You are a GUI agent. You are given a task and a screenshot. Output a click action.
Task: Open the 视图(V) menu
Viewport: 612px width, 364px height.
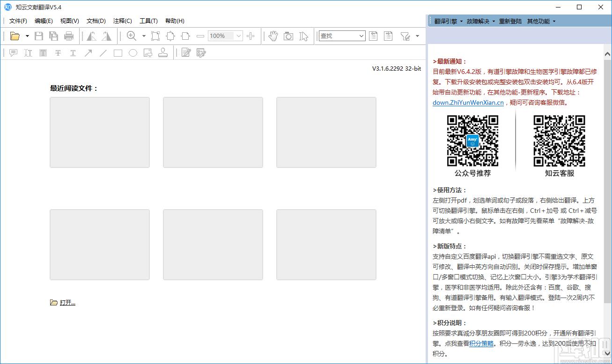(70, 21)
